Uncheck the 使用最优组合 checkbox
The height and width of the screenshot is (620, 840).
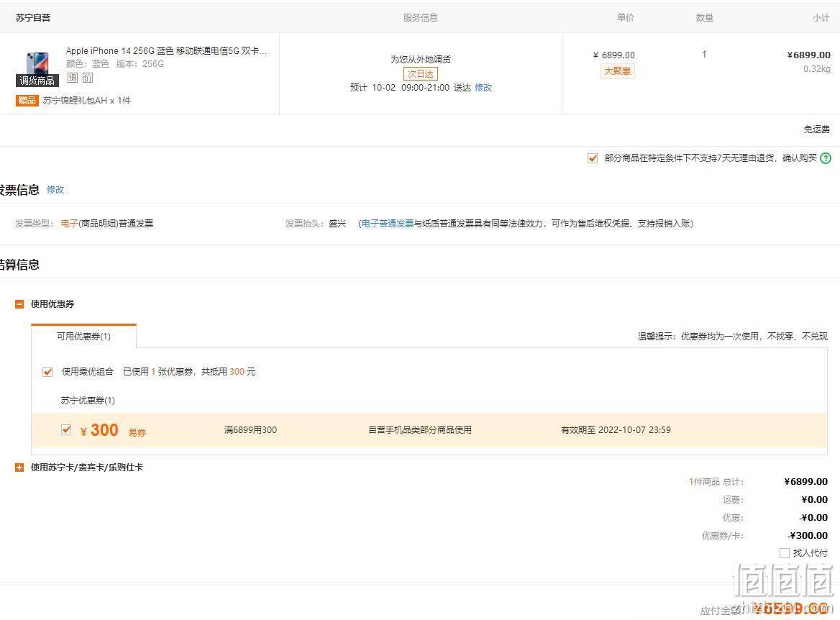pos(47,371)
